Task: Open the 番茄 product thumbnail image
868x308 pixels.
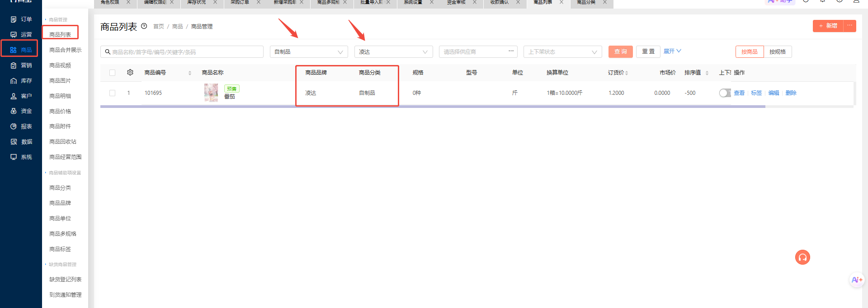Action: click(x=211, y=93)
